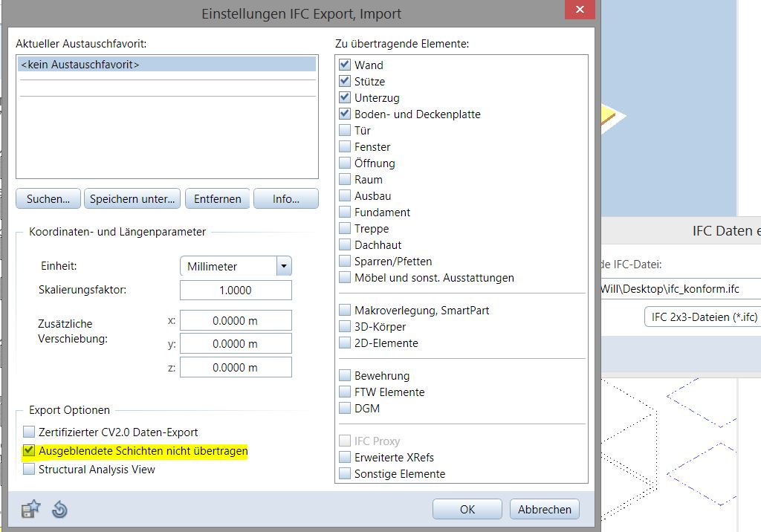Open the Info... button

tap(285, 199)
